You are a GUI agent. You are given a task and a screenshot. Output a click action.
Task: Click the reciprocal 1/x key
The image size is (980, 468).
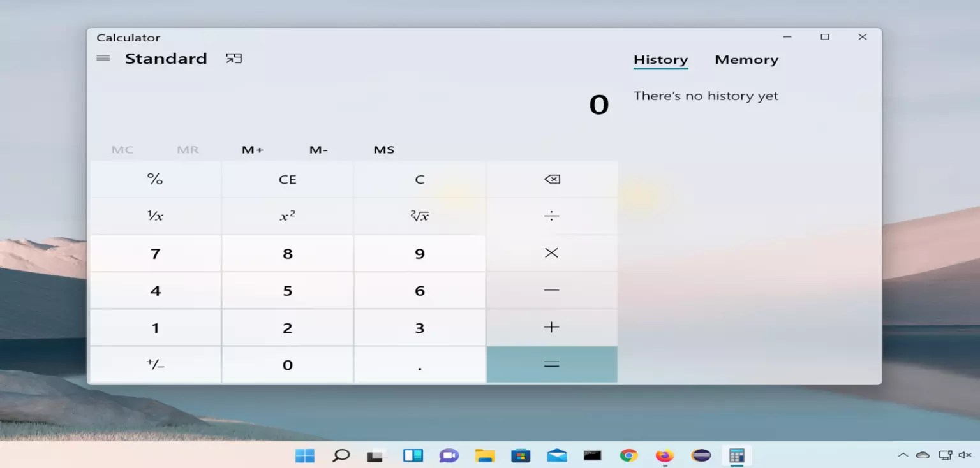click(155, 216)
